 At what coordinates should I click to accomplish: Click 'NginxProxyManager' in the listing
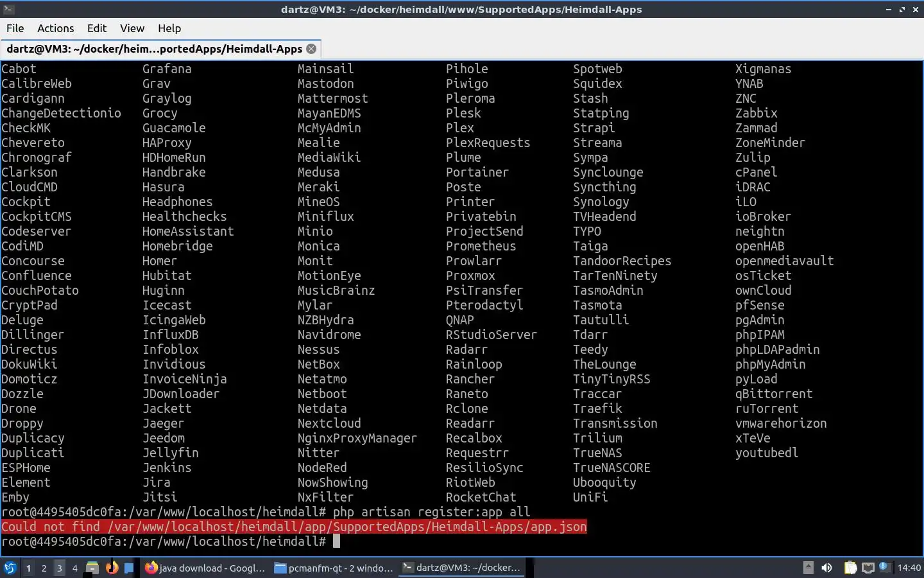pyautogui.click(x=357, y=438)
